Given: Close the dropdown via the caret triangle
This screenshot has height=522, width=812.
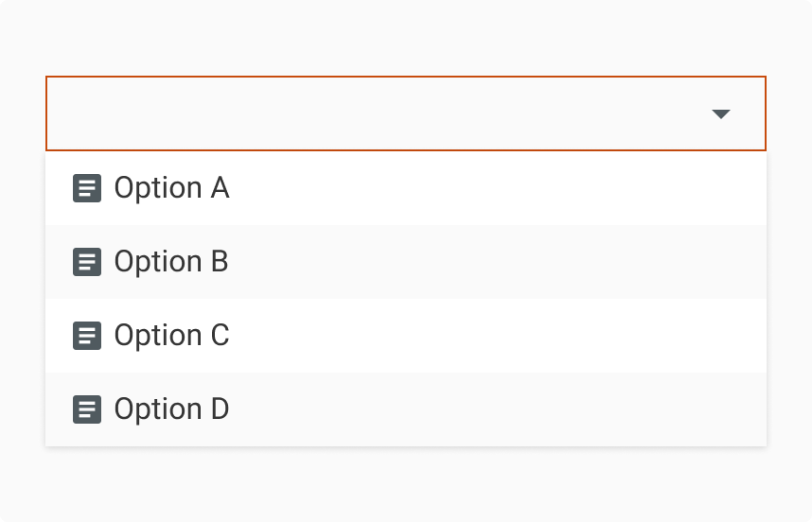Looking at the screenshot, I should [721, 114].
